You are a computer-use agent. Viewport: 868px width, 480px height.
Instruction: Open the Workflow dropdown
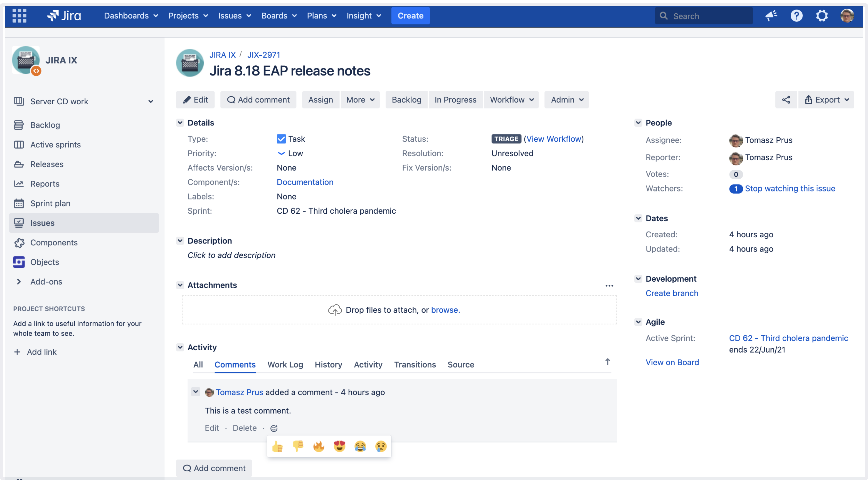coord(511,99)
